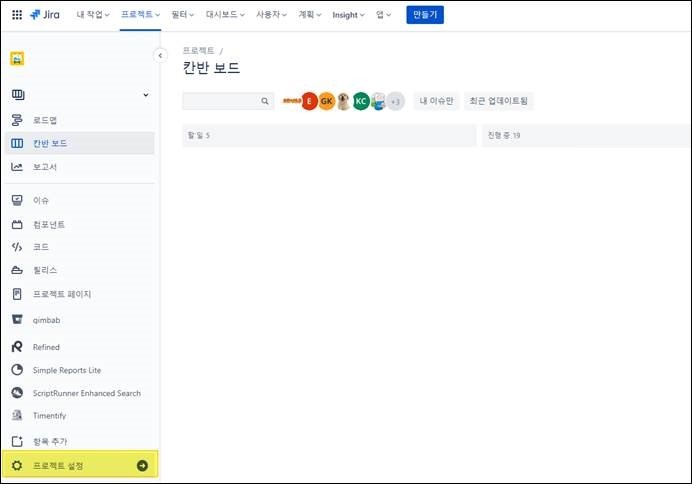The height and width of the screenshot is (484, 692).
Task: Show more assignees with +3 avatar
Action: click(x=395, y=101)
